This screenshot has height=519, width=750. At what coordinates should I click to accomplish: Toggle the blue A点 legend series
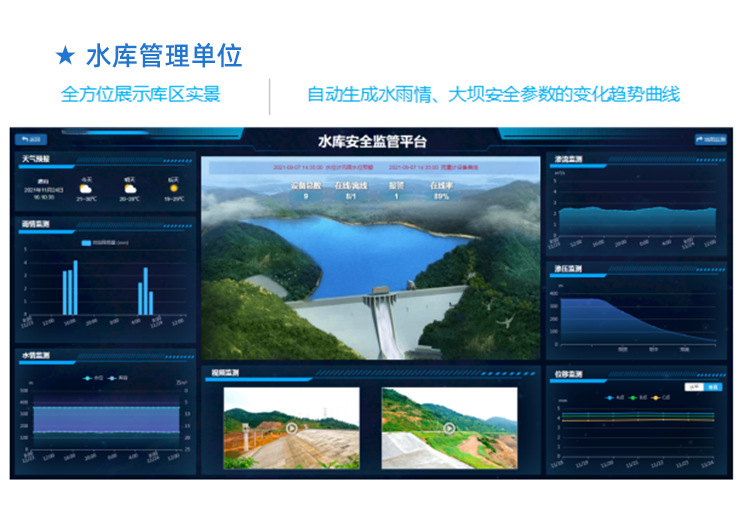[x=615, y=398]
